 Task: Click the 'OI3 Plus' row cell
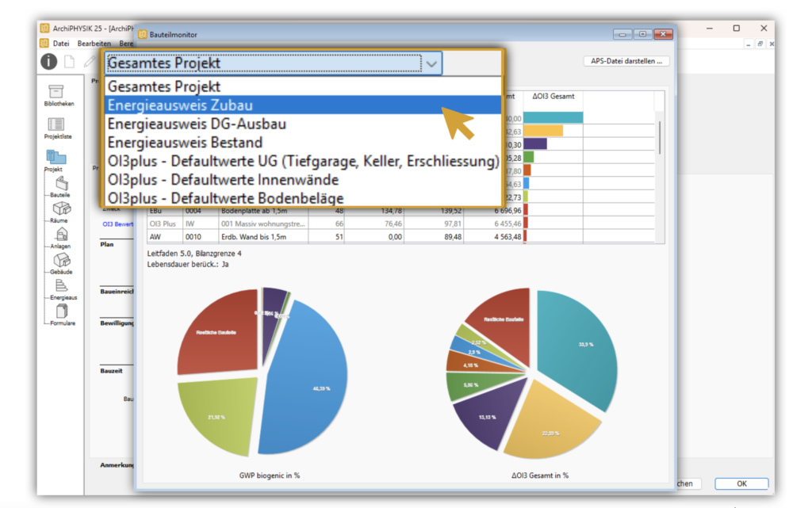165,223
